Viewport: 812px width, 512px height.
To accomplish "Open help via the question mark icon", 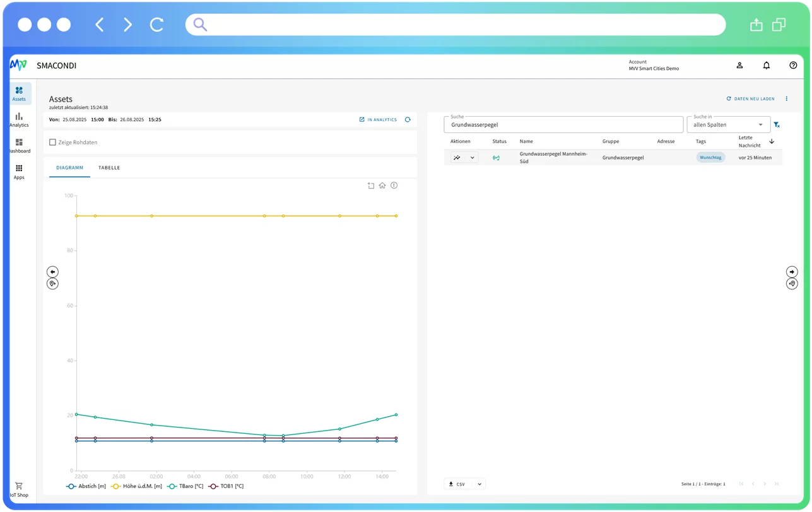I will coord(793,66).
